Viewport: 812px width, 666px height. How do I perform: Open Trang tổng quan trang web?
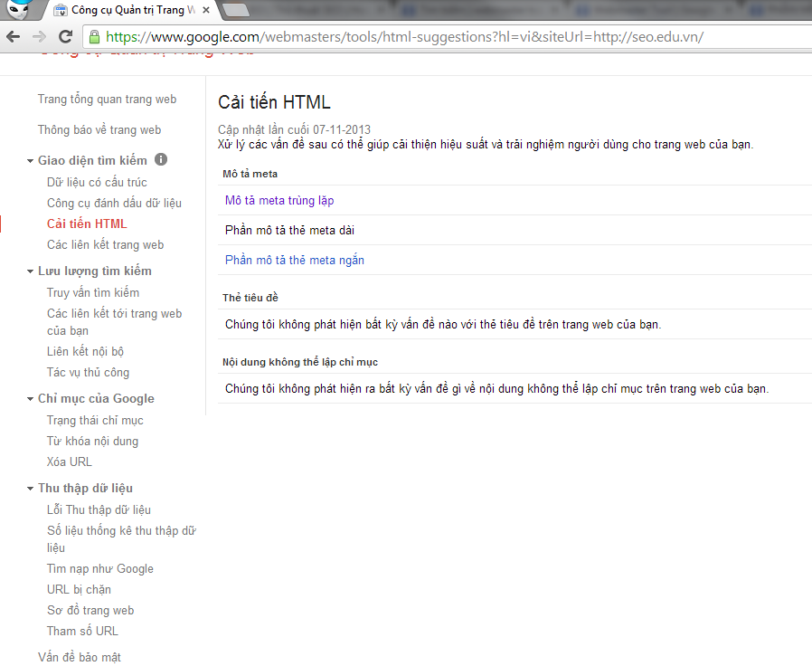[107, 99]
